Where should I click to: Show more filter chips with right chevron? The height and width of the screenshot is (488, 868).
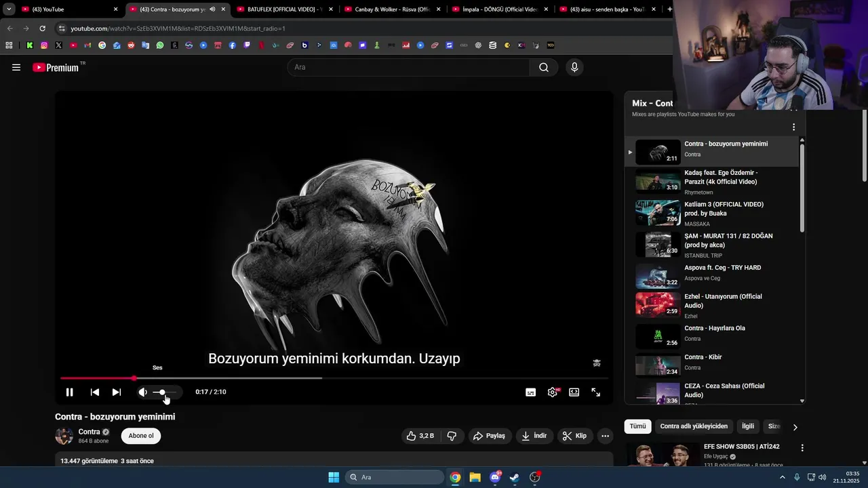pos(795,427)
